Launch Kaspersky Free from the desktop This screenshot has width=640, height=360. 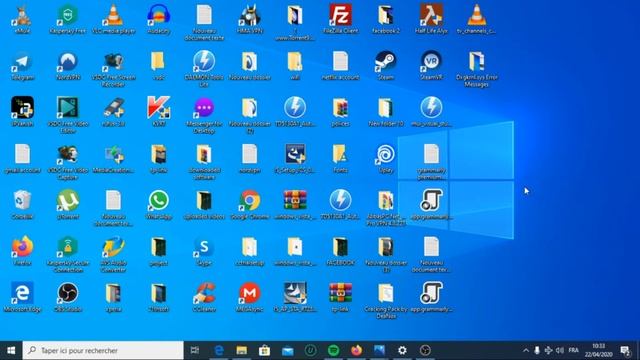[68, 18]
